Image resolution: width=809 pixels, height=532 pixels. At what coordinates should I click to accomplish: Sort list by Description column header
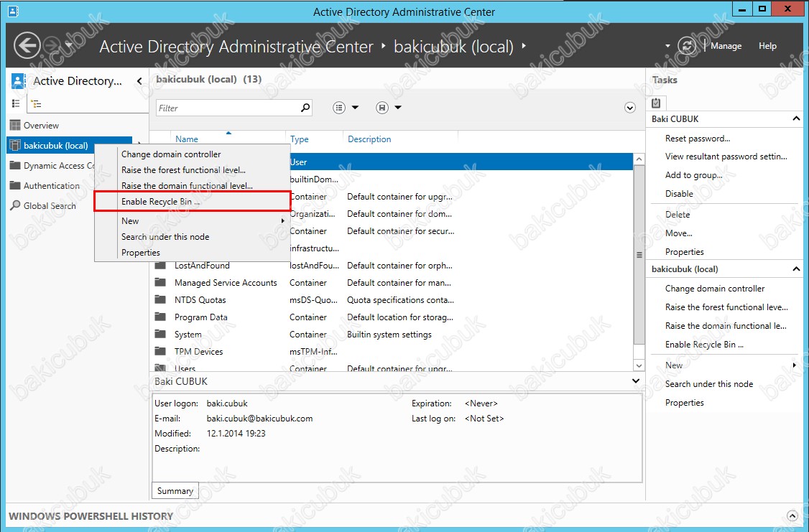click(x=369, y=139)
